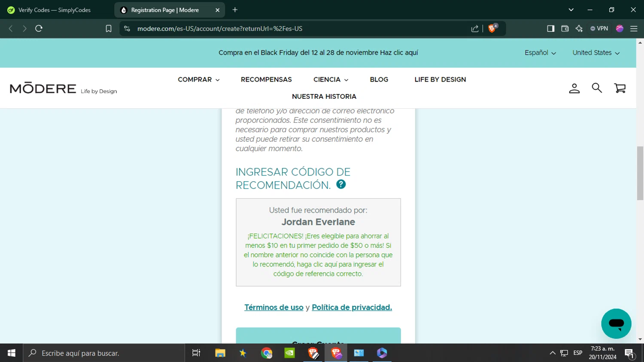Expand the United States country dropdown
The height and width of the screenshot is (362, 644).
596,53
